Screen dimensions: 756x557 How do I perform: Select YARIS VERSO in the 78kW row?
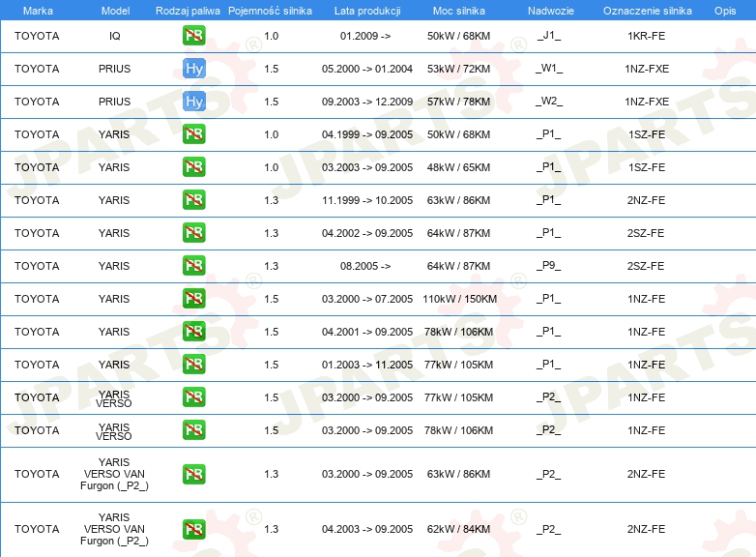pyautogui.click(x=114, y=431)
